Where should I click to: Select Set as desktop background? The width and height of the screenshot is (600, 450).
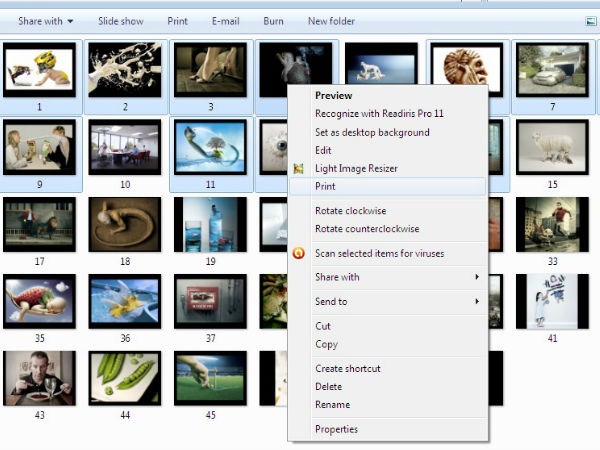tap(372, 132)
